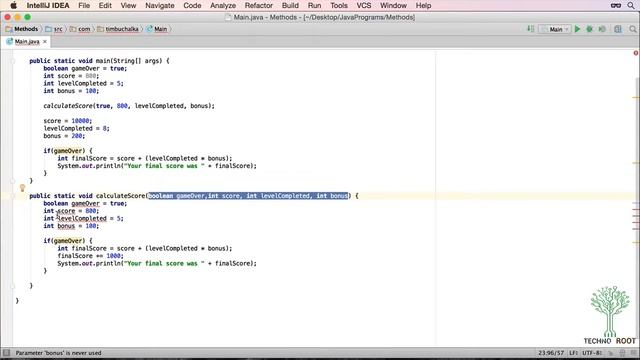This screenshot has height=360, width=640.
Task: Collapse the main method fold marker
Action: pyautogui.click(x=13, y=61)
